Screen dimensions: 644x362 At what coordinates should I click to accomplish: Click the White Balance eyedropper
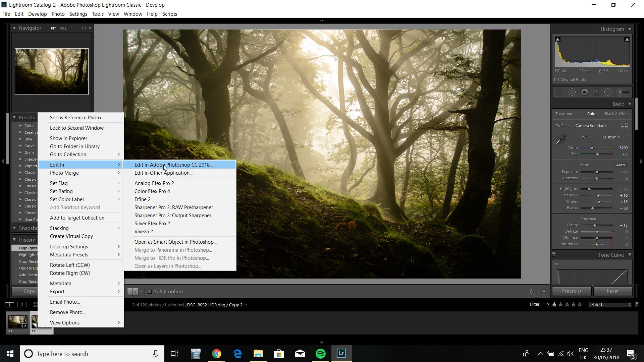(x=561, y=138)
